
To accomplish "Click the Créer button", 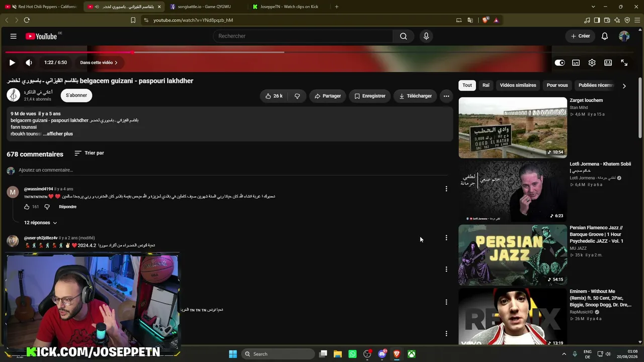I will tap(580, 36).
